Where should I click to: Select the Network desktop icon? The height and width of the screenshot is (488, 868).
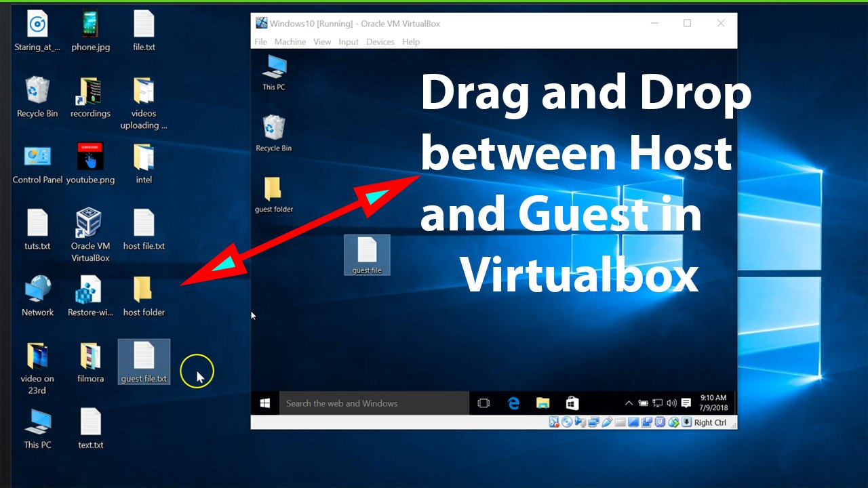(37, 297)
